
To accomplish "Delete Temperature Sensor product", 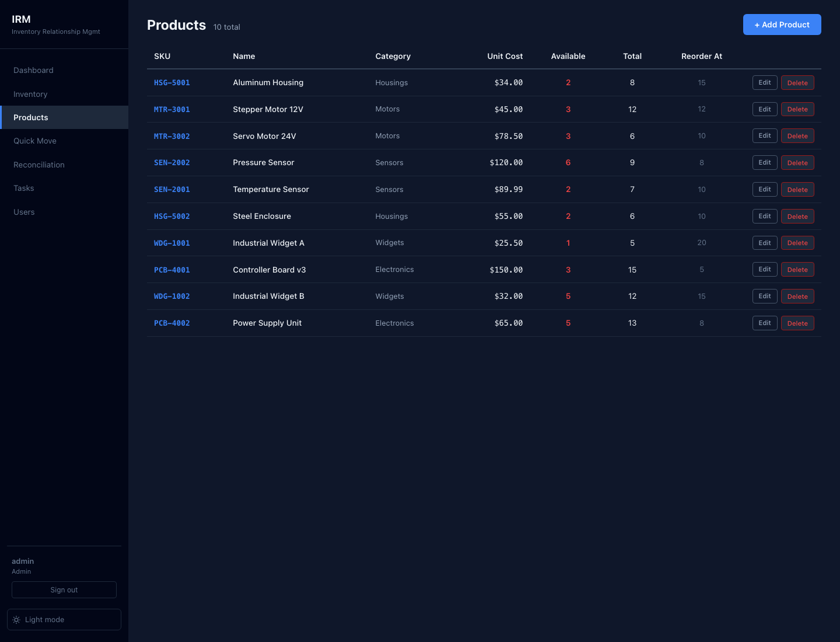I will click(x=797, y=190).
